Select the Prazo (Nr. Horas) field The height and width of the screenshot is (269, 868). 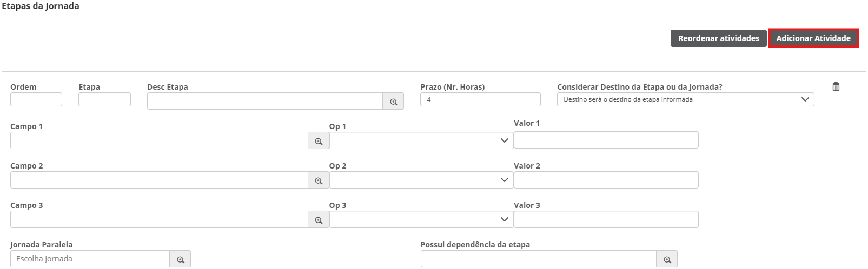(x=480, y=99)
